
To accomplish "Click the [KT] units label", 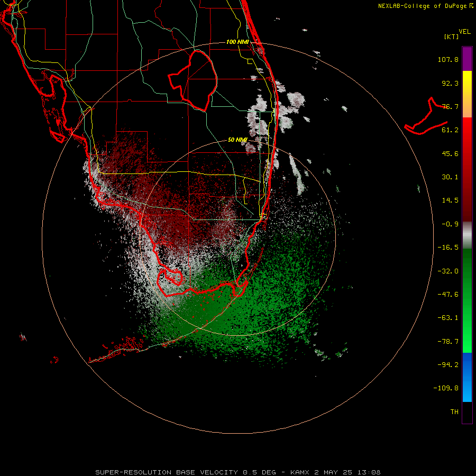I will click(x=452, y=36).
